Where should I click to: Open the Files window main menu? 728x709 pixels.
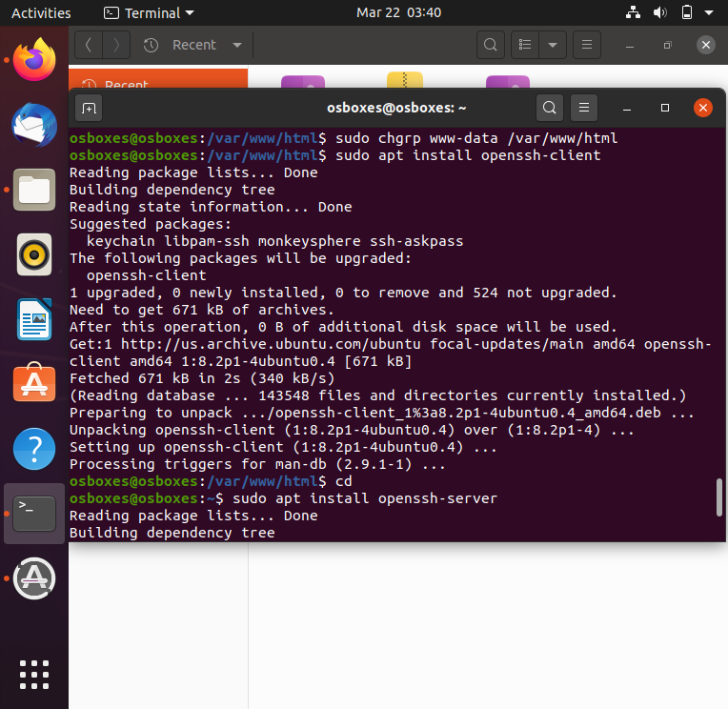(x=587, y=45)
